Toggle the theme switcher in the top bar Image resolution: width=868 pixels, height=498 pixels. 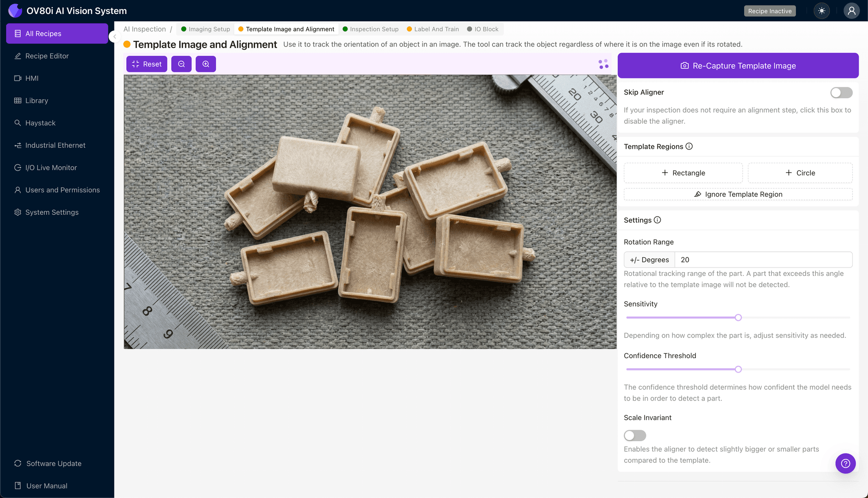(821, 11)
